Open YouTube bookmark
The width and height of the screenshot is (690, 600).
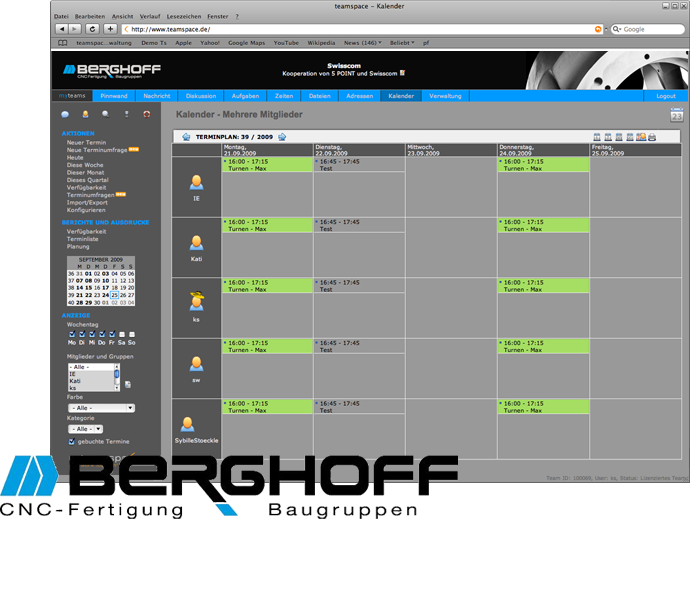(x=286, y=43)
